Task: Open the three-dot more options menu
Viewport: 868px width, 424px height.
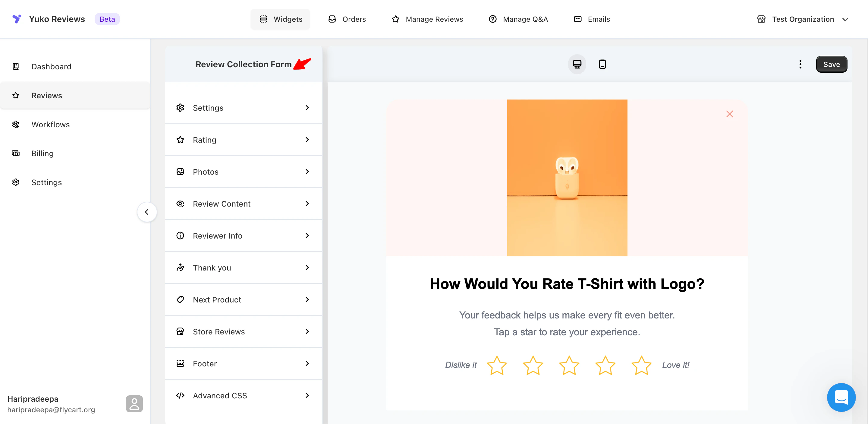Action: (x=800, y=64)
